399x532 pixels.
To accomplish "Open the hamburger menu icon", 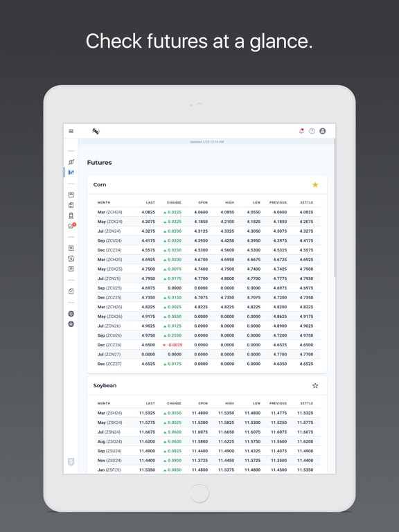I will (x=71, y=131).
